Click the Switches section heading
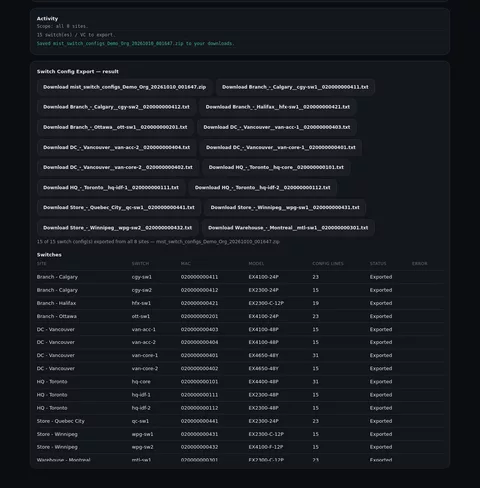Screen dimensions: 480x488 coord(49,255)
